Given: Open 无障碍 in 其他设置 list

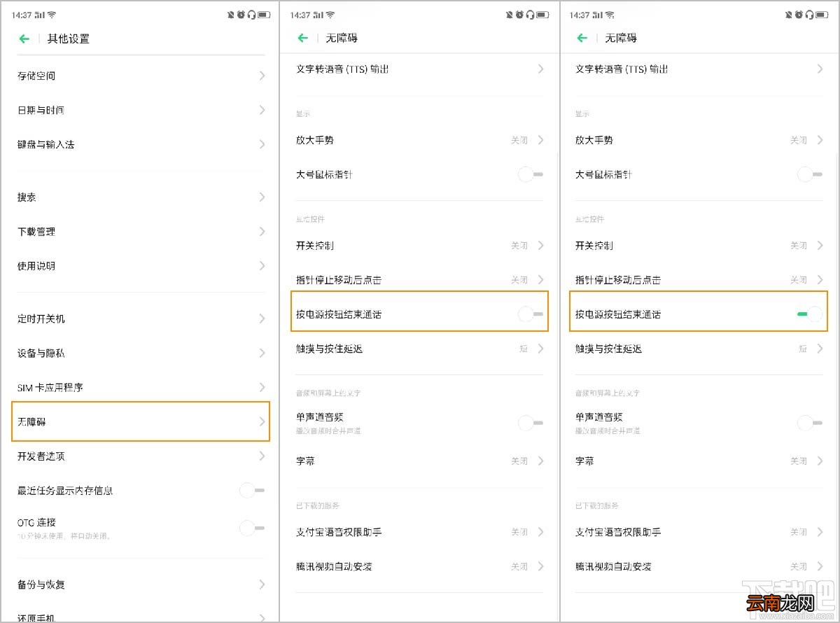Looking at the screenshot, I should [x=141, y=421].
